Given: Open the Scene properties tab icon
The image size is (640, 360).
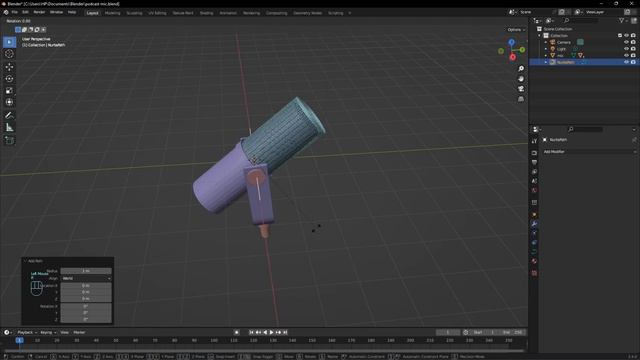Looking at the screenshot, I should point(534,181).
